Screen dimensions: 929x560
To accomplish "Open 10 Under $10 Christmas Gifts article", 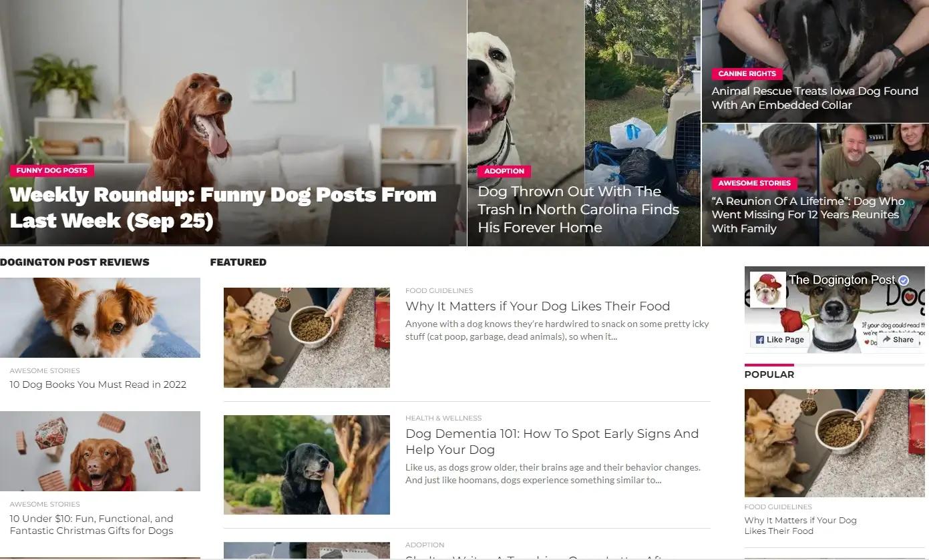I will pyautogui.click(x=91, y=525).
